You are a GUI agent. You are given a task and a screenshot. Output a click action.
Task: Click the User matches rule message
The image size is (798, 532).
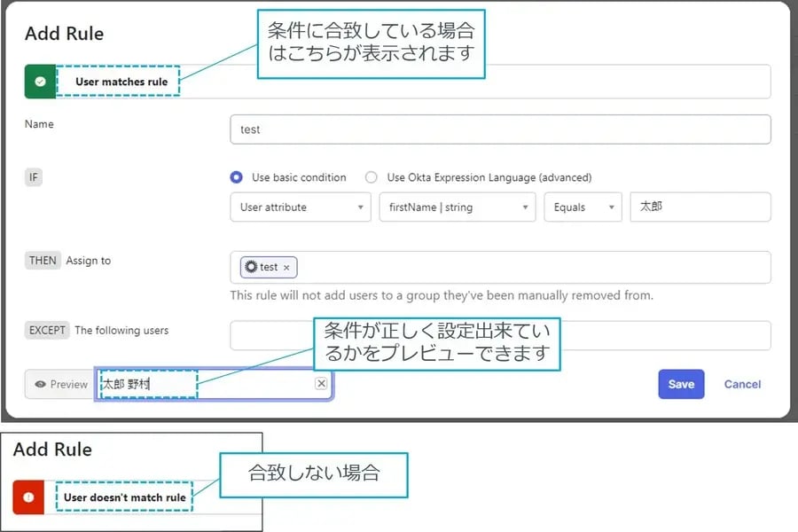point(121,82)
